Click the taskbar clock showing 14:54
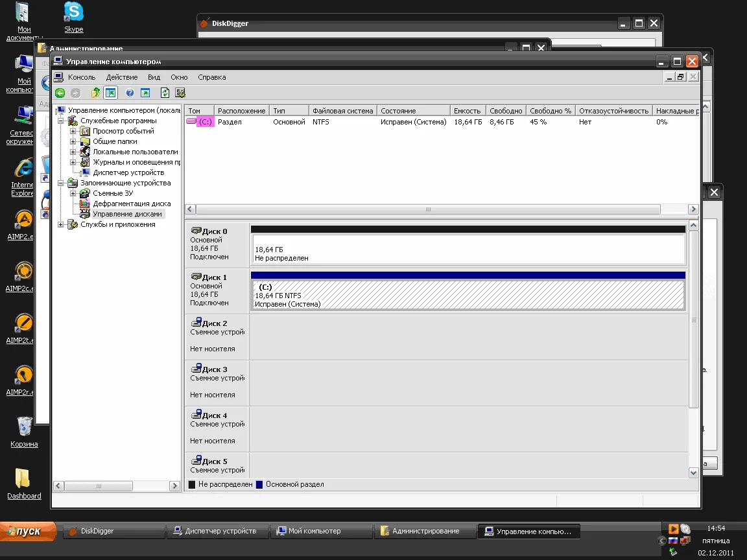Screen dimensions: 747x560 coord(716,528)
